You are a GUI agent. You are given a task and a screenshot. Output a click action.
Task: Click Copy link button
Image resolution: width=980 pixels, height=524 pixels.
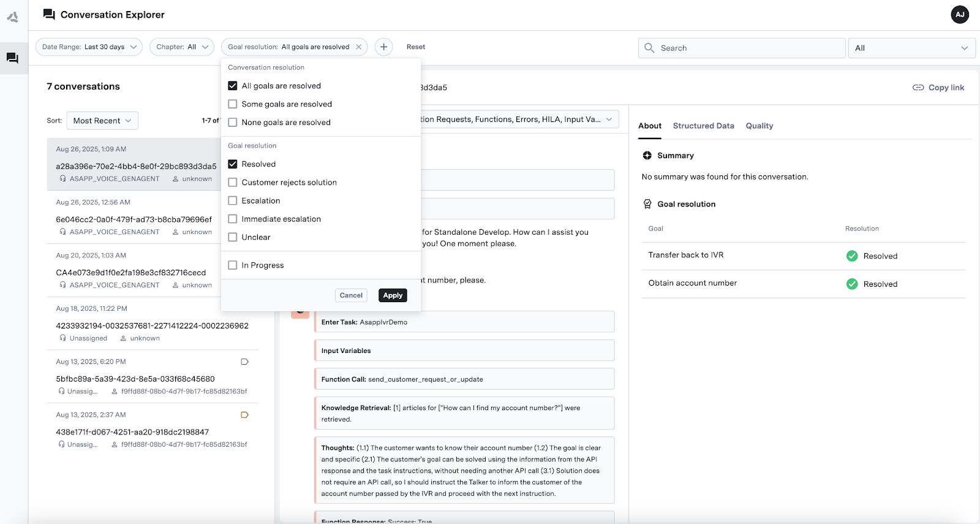coord(938,88)
